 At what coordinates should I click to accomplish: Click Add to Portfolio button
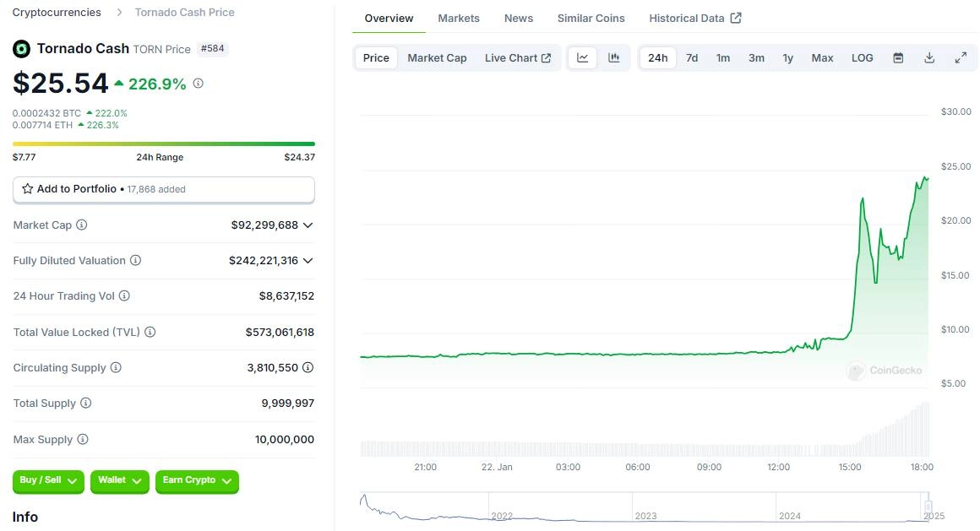coord(163,189)
